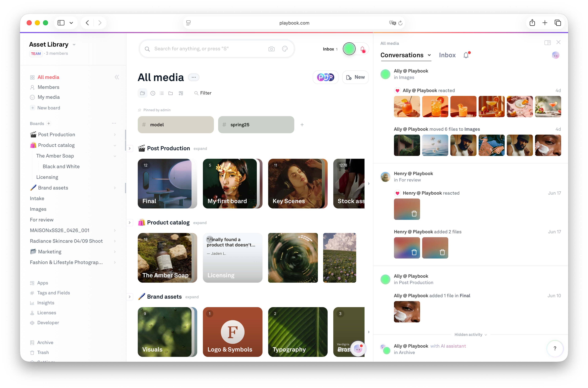The image size is (588, 388).
Task: Open All media in sidebar
Action: click(x=48, y=77)
